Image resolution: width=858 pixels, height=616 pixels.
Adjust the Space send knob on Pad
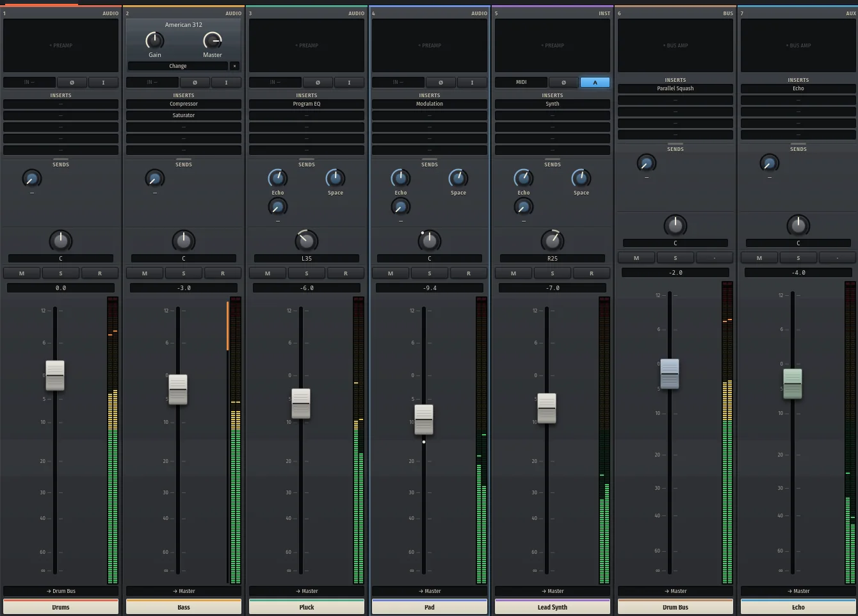coord(458,178)
